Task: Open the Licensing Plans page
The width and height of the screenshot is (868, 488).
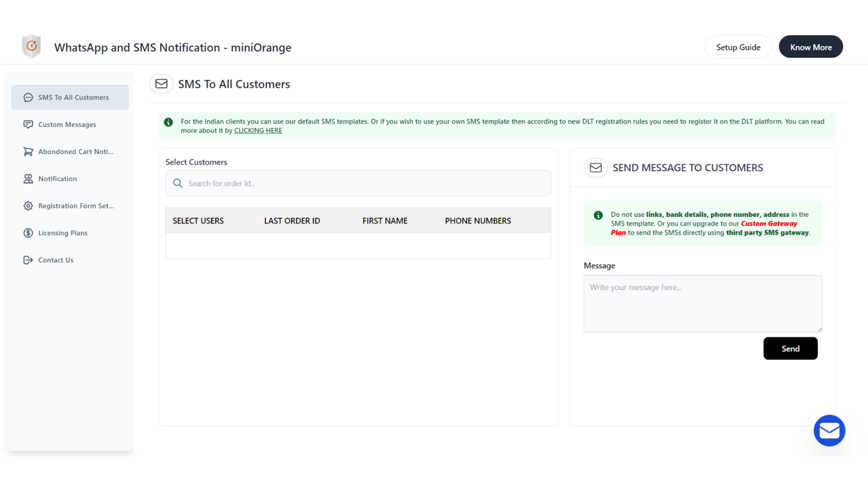Action: coord(62,233)
